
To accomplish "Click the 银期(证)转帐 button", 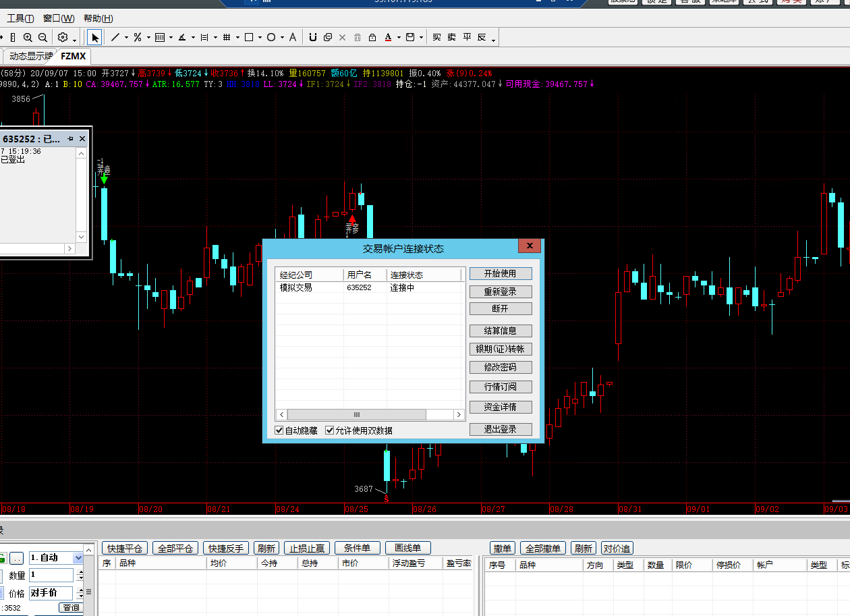I will (x=501, y=349).
